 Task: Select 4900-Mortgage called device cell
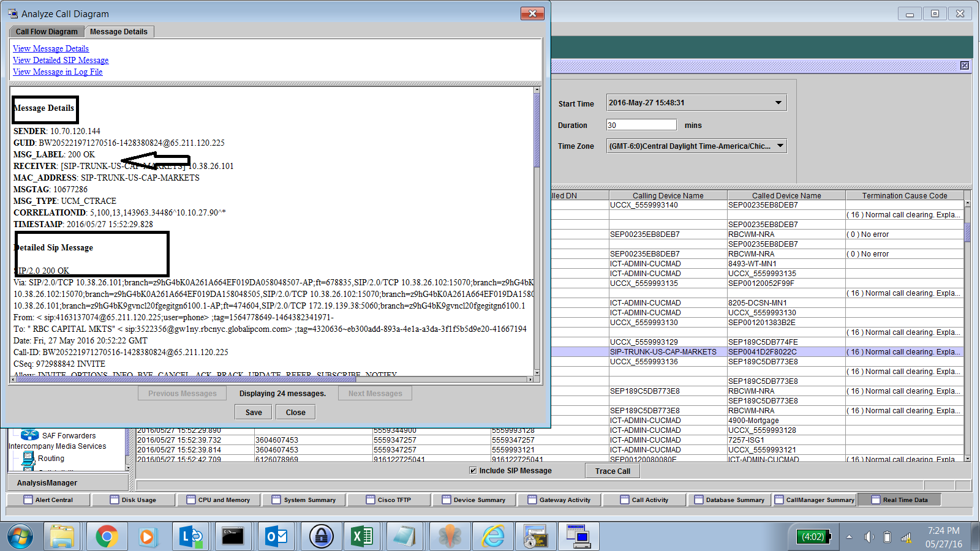tap(786, 421)
